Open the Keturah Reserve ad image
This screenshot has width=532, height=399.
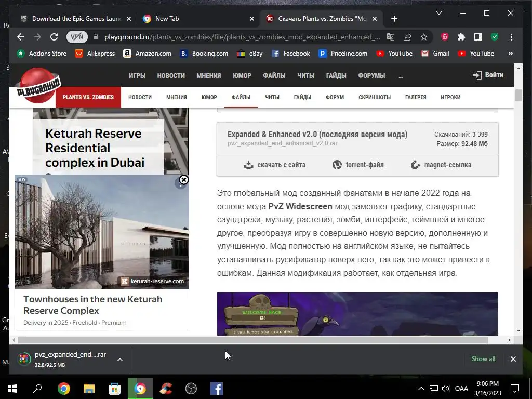click(102, 232)
